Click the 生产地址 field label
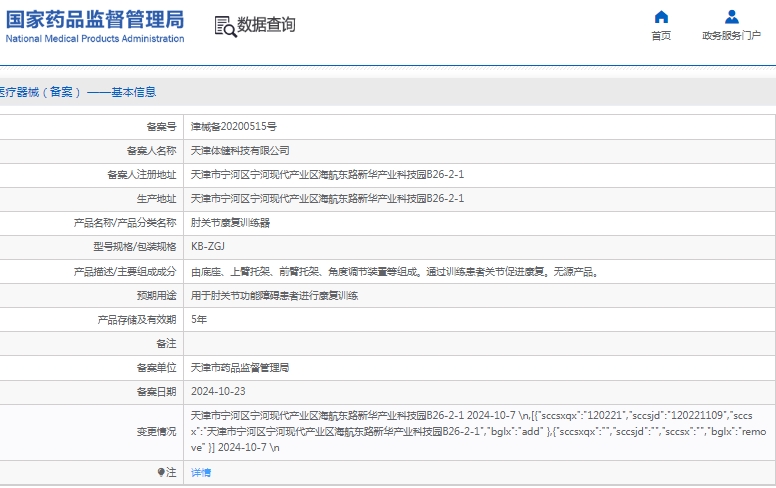The image size is (776, 488). pos(156,198)
